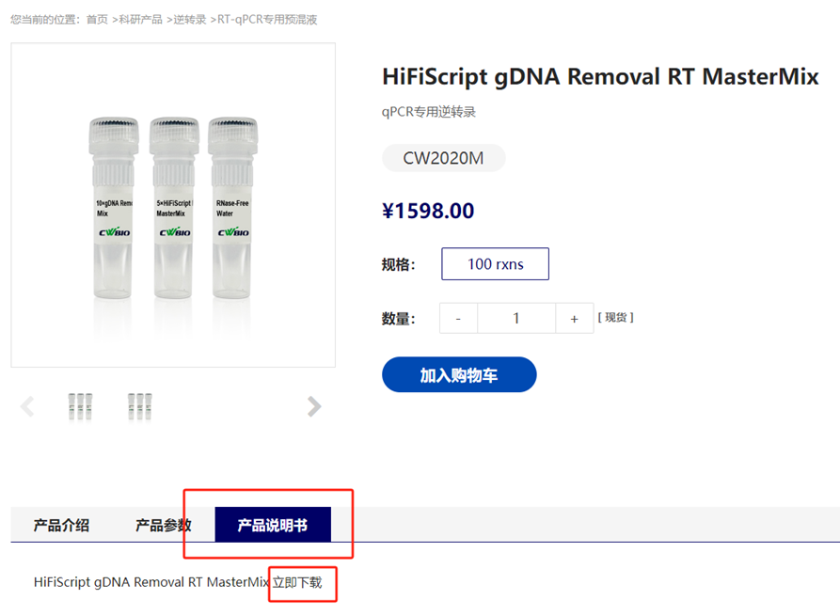The width and height of the screenshot is (840, 616).
Task: Go to 首页 in the breadcrumb
Action: point(97,19)
